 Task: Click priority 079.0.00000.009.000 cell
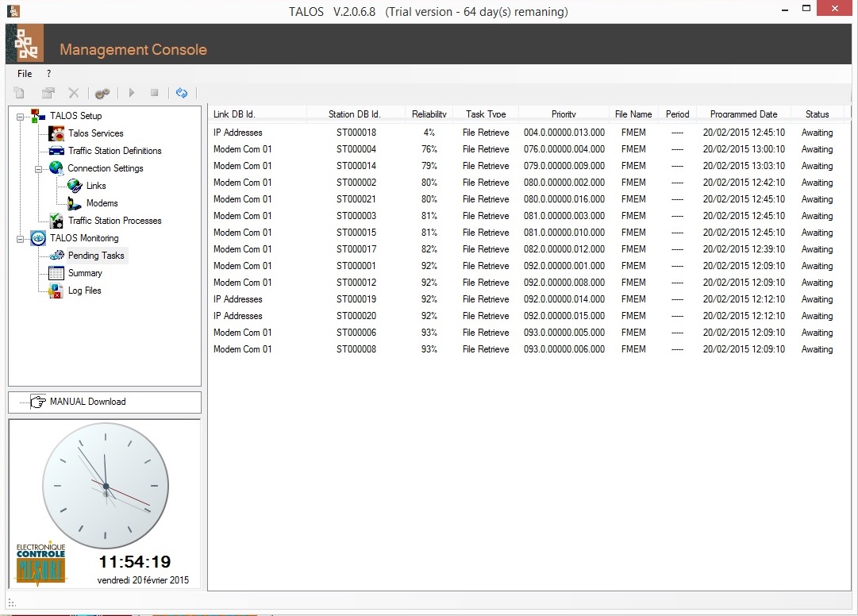point(564,166)
